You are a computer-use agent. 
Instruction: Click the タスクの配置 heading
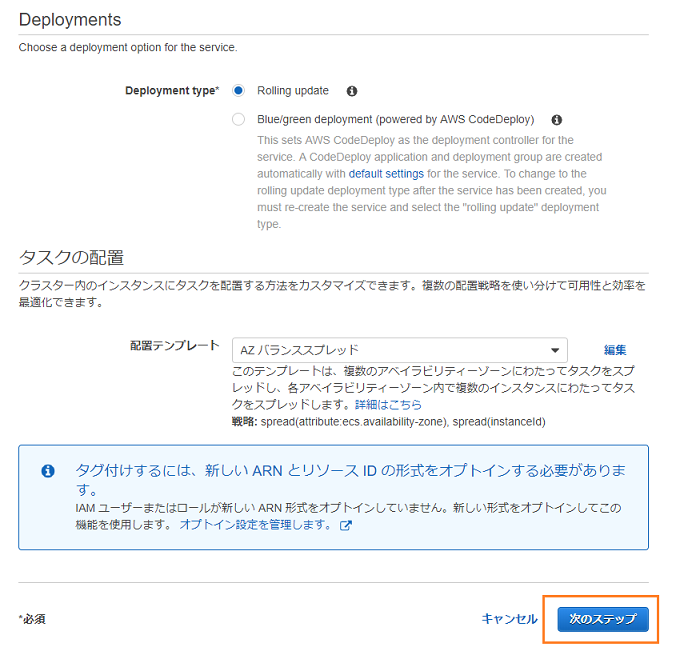(x=72, y=258)
